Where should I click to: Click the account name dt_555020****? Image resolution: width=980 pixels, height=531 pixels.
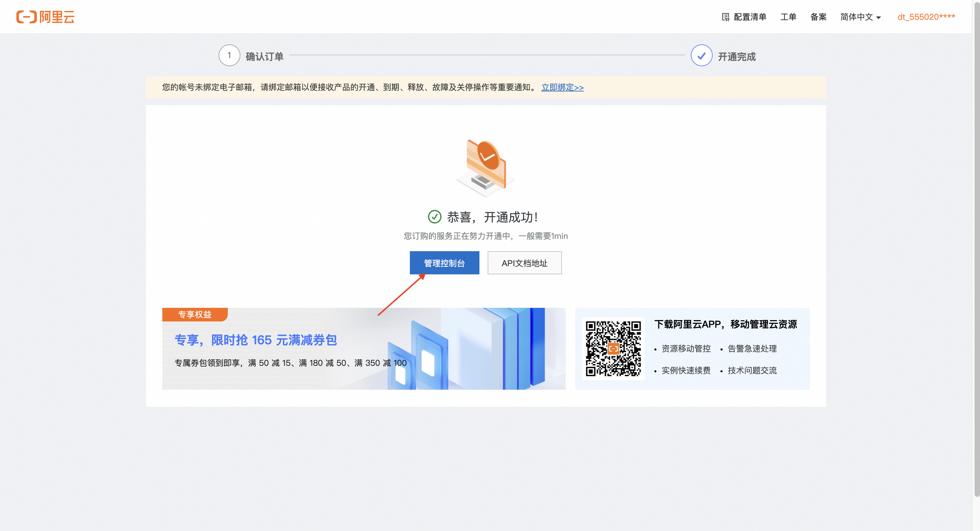click(926, 17)
